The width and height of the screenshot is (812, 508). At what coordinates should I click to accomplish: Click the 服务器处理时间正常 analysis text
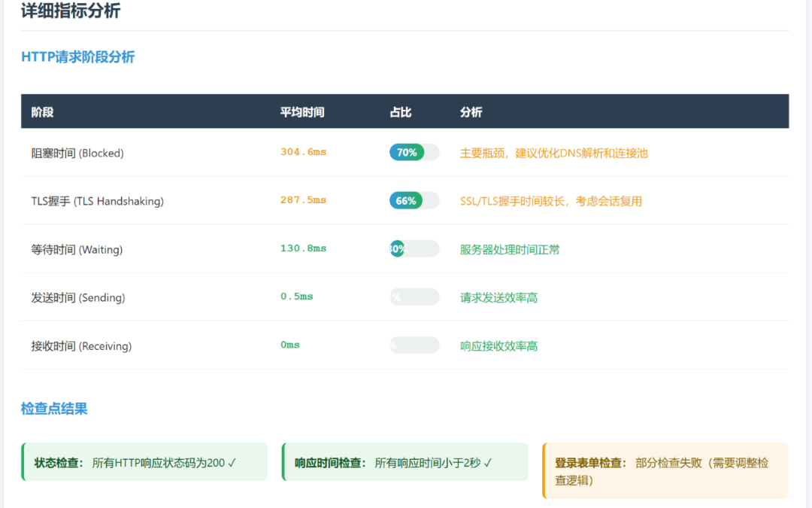pos(510,249)
